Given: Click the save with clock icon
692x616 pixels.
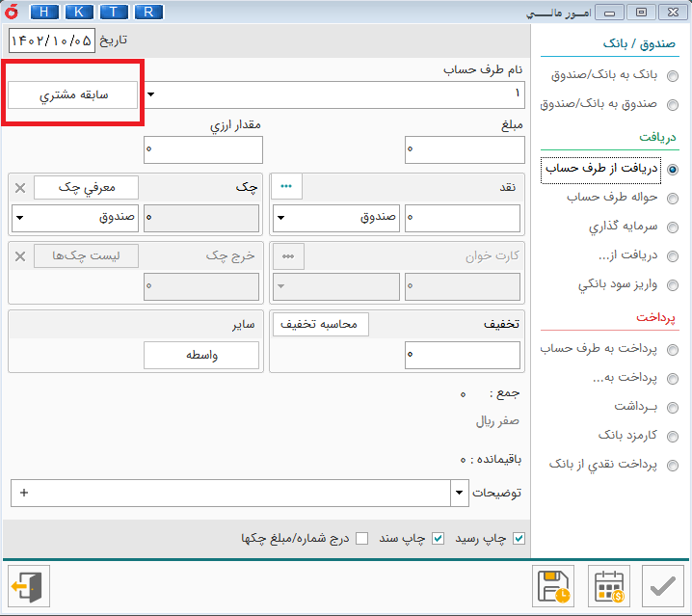Looking at the screenshot, I should coord(554,586).
